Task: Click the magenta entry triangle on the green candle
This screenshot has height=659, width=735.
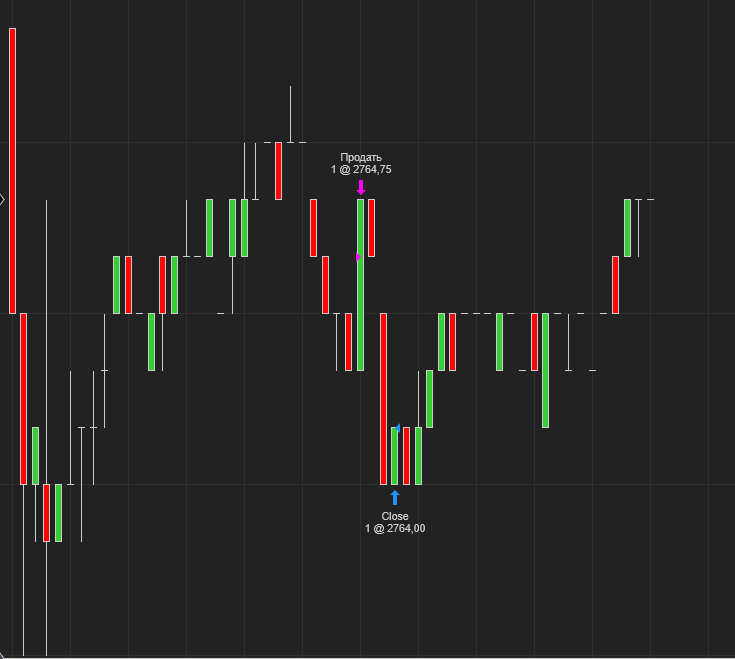Action: [358, 257]
